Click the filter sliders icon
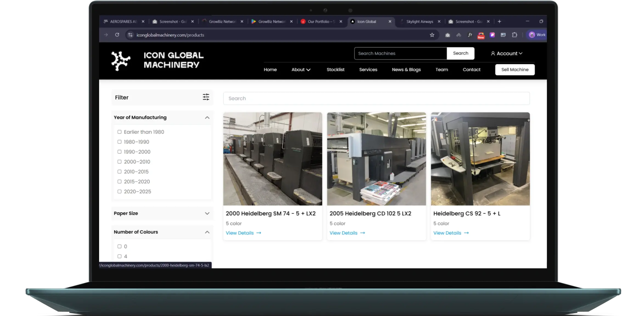The width and height of the screenshot is (644, 316). pyautogui.click(x=206, y=97)
